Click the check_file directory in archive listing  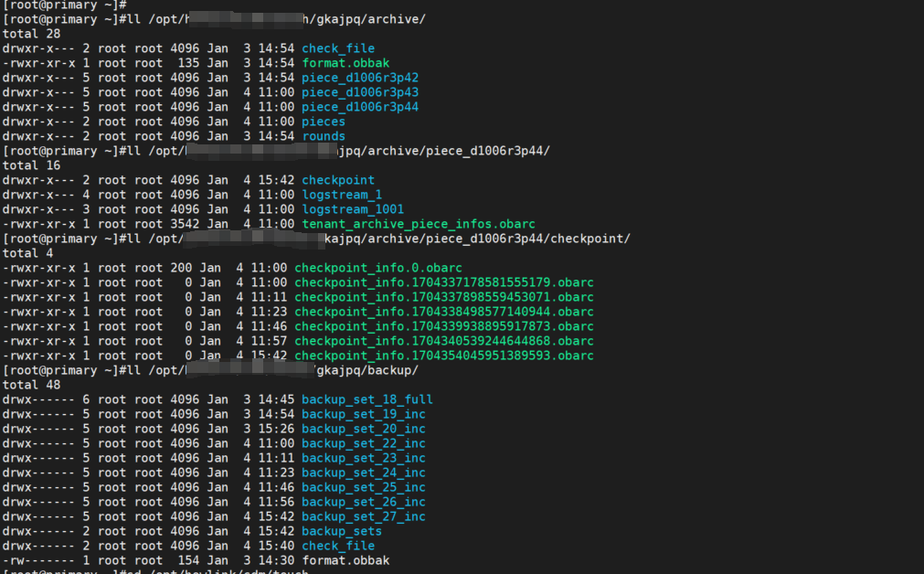coord(338,48)
